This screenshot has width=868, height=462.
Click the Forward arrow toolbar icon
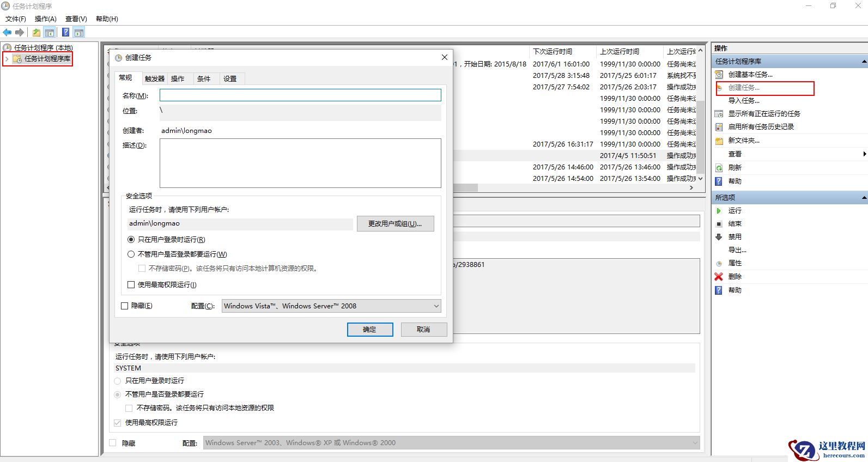tap(20, 32)
